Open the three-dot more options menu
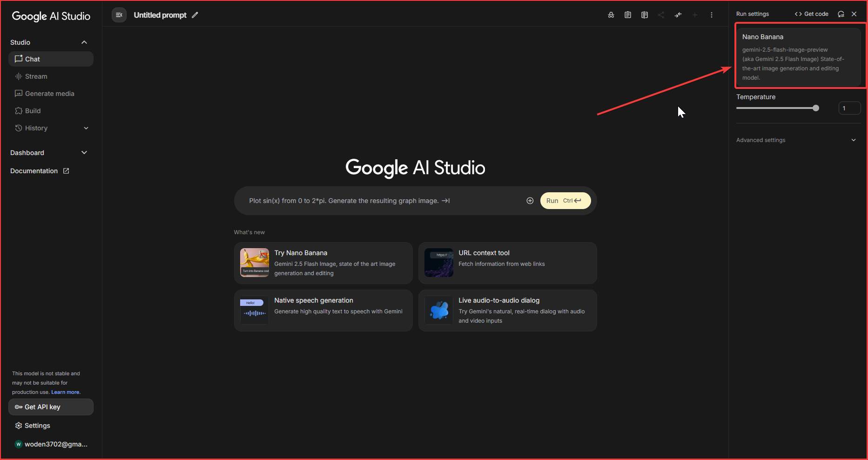Screen dimensions: 868x460 tap(712, 15)
